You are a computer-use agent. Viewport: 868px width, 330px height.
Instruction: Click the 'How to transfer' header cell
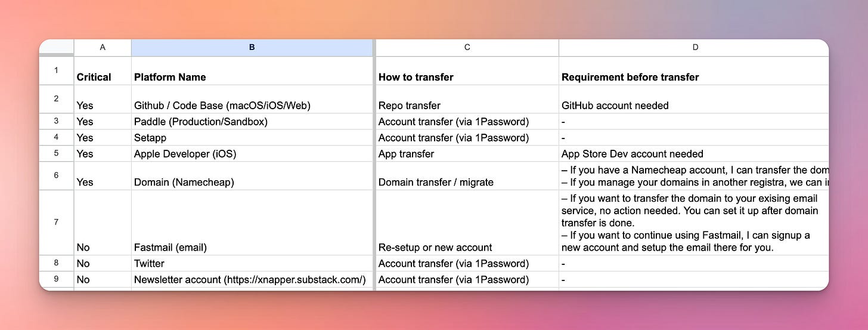coord(467,70)
